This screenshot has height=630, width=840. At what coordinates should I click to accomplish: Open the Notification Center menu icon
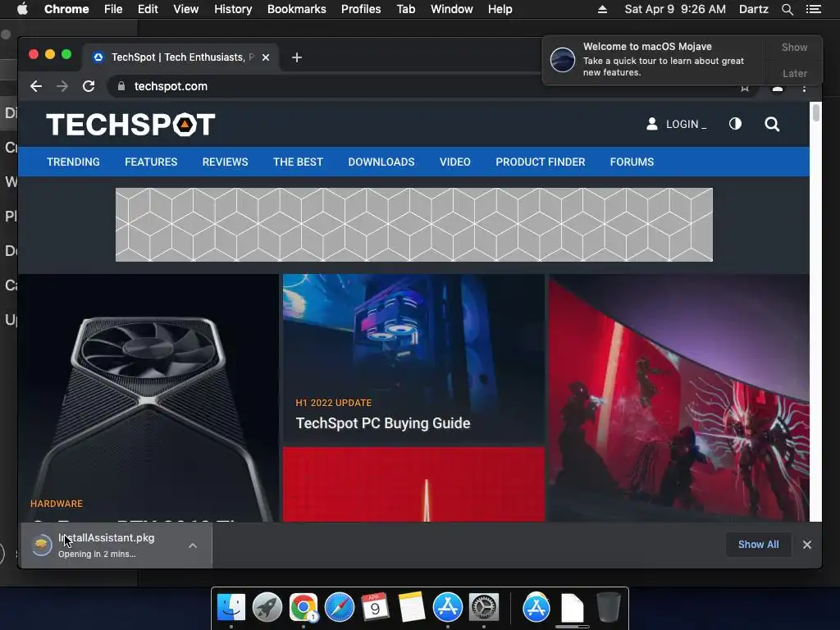pyautogui.click(x=813, y=9)
